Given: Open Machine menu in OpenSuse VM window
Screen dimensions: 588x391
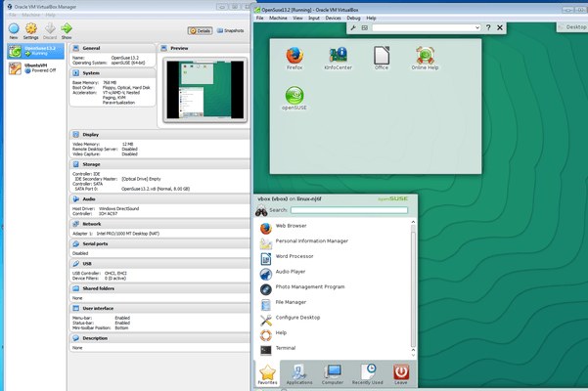Looking at the screenshot, I should pos(278,18).
